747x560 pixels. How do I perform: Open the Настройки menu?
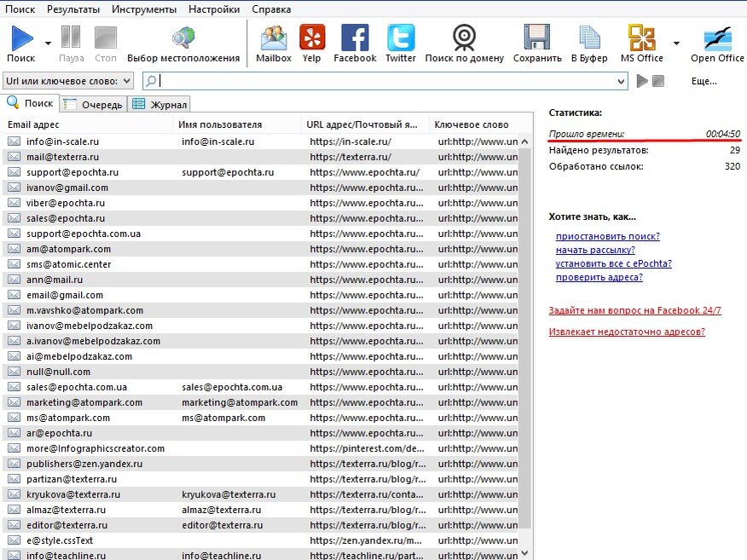point(214,9)
